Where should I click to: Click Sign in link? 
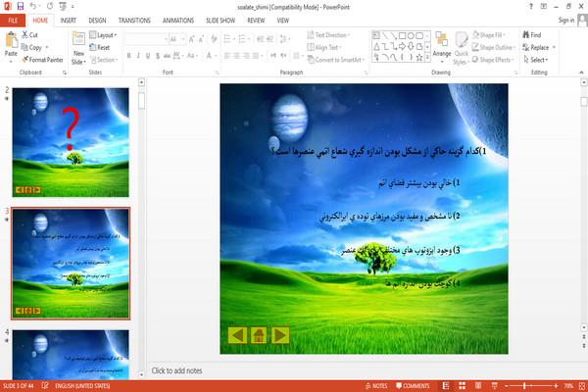tap(566, 21)
